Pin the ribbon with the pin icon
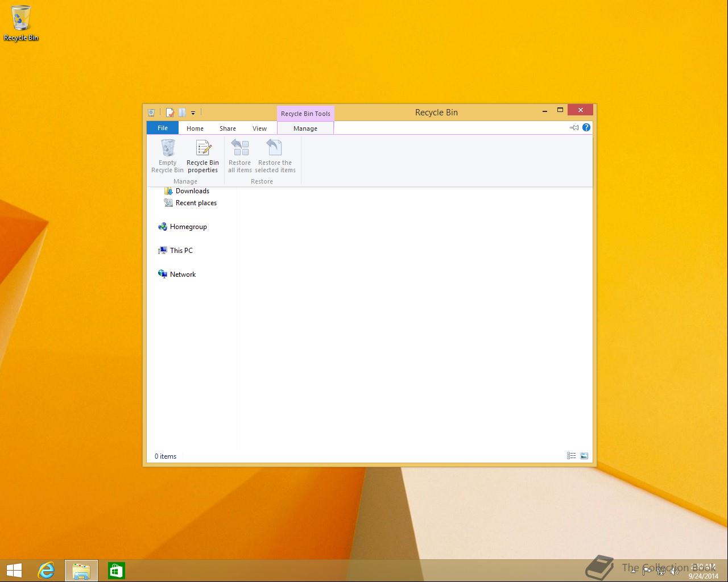728x582 pixels. 574,127
